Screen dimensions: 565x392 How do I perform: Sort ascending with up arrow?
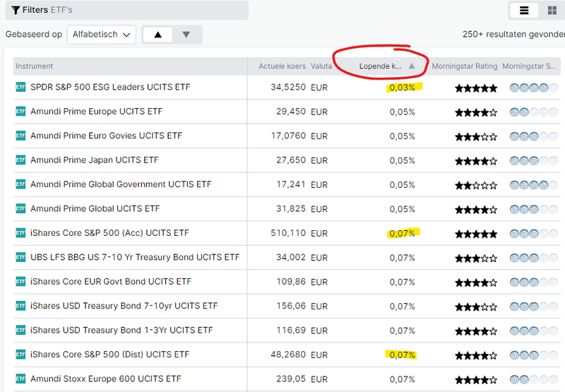coord(157,35)
